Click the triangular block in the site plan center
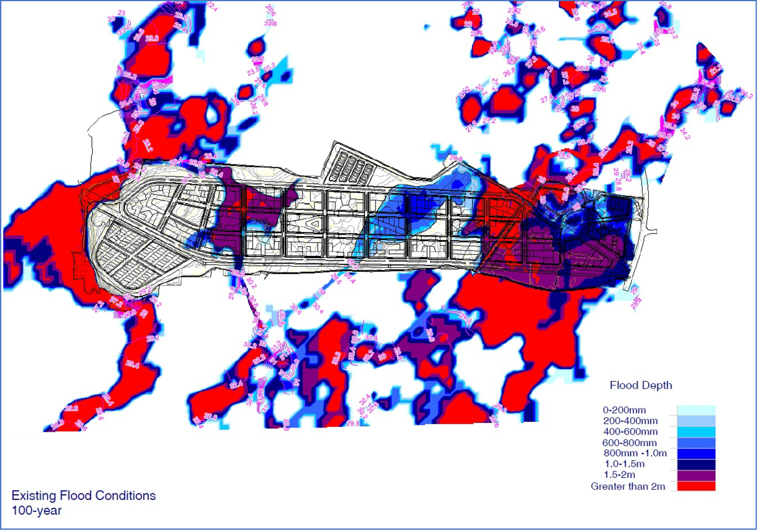 tap(315, 224)
